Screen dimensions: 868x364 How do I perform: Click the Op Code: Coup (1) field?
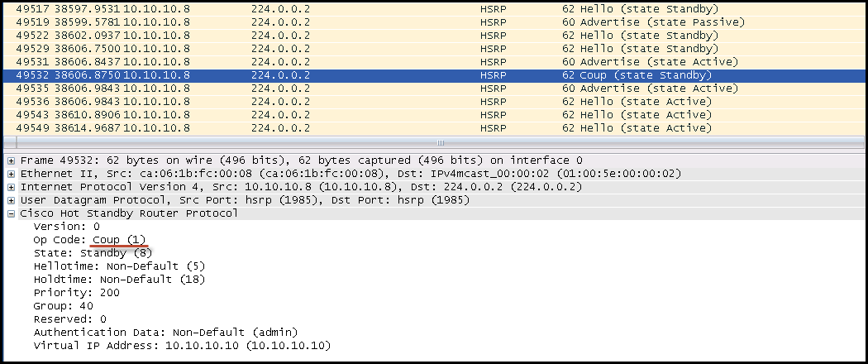click(x=89, y=240)
